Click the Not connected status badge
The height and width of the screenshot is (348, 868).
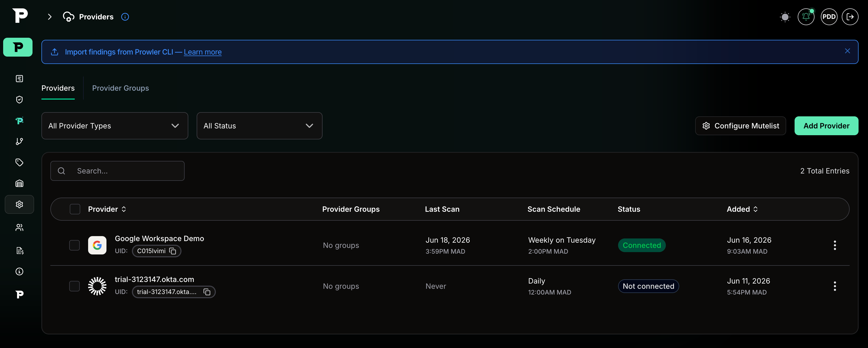point(648,286)
